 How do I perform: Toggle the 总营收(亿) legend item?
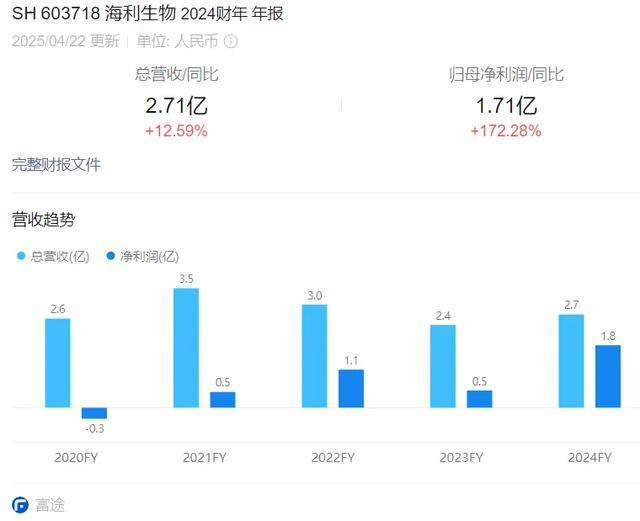[x=53, y=256]
